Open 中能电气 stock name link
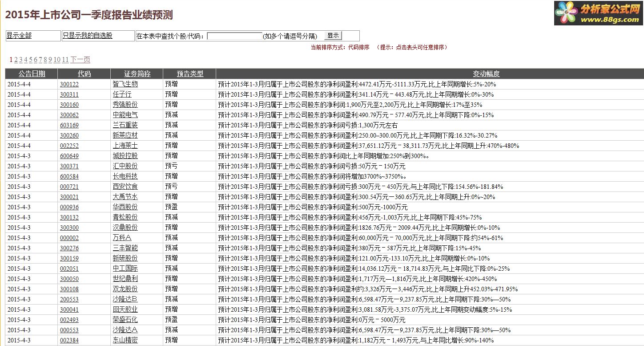 pyautogui.click(x=125, y=115)
